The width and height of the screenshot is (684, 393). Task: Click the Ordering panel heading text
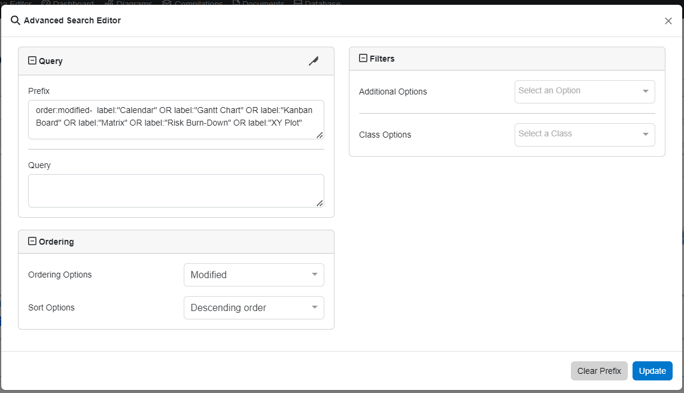(56, 242)
